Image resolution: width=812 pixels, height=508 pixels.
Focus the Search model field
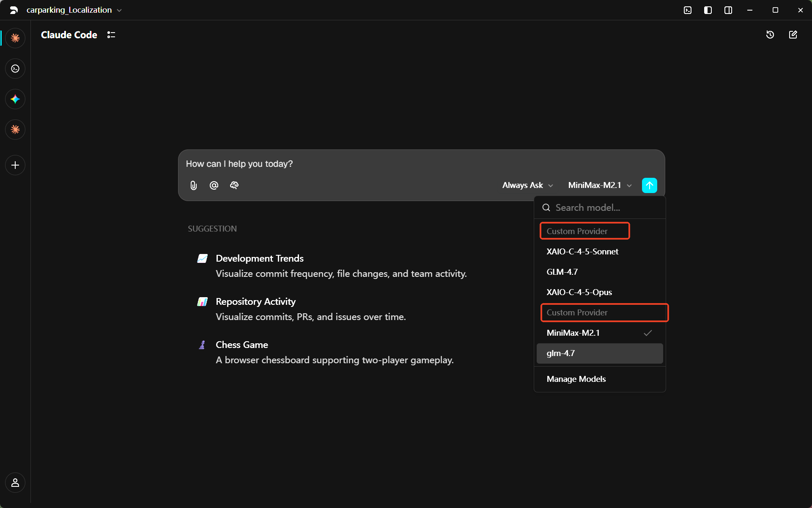(600, 207)
